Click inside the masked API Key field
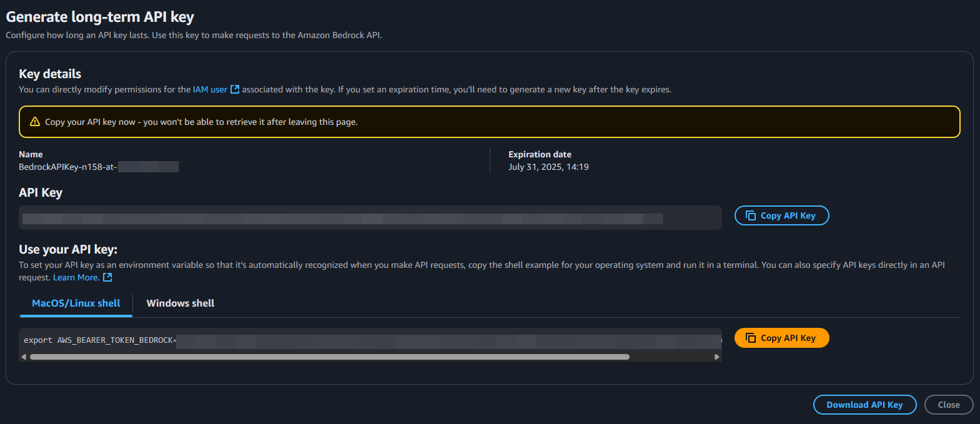 (x=370, y=218)
